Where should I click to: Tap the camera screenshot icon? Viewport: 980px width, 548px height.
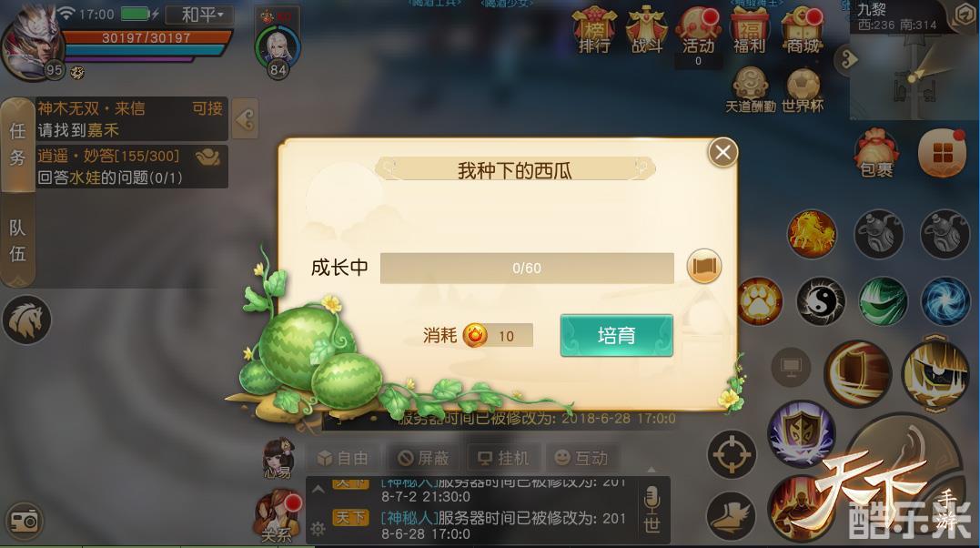[x=25, y=521]
